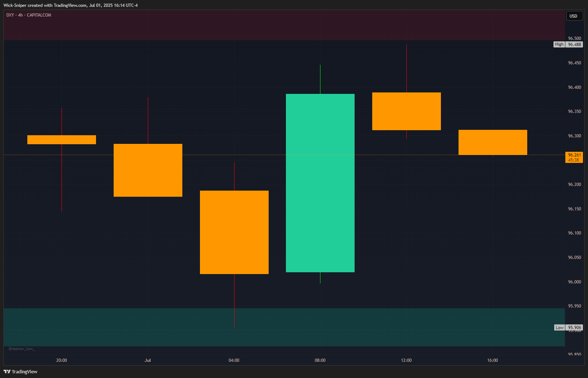This screenshot has width=588, height=378.
Task: Click the 96.100 price axis label
Action: [574, 233]
